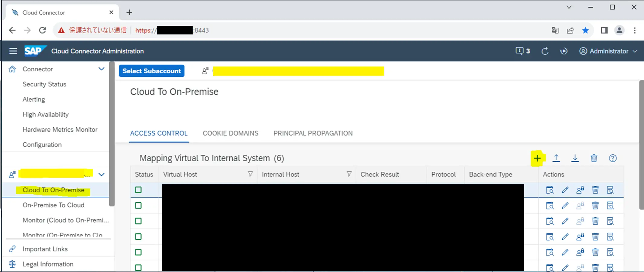This screenshot has height=272, width=644.
Task: Click the export system mappings download icon
Action: 575,158
